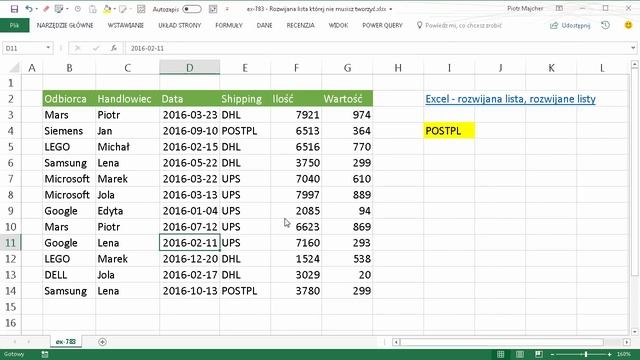Click the paste clipboard icon in toolbar
Viewport: 640px width, 360px height.
pos(93,9)
